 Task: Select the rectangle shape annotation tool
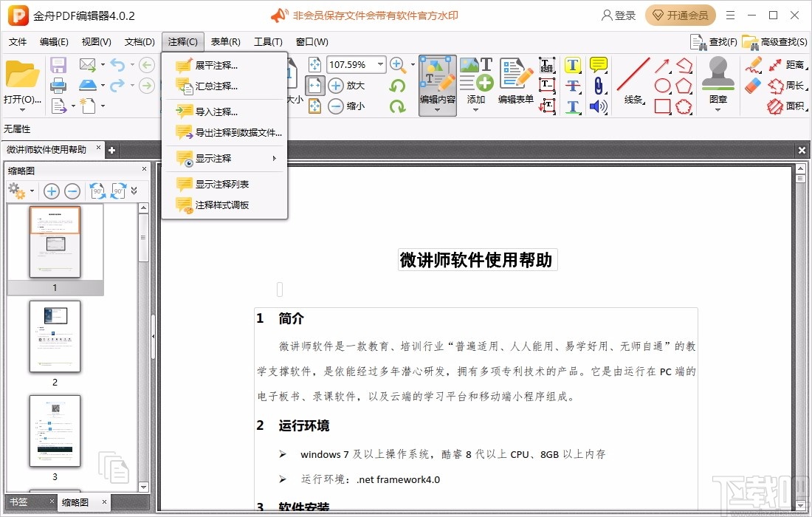(x=663, y=106)
